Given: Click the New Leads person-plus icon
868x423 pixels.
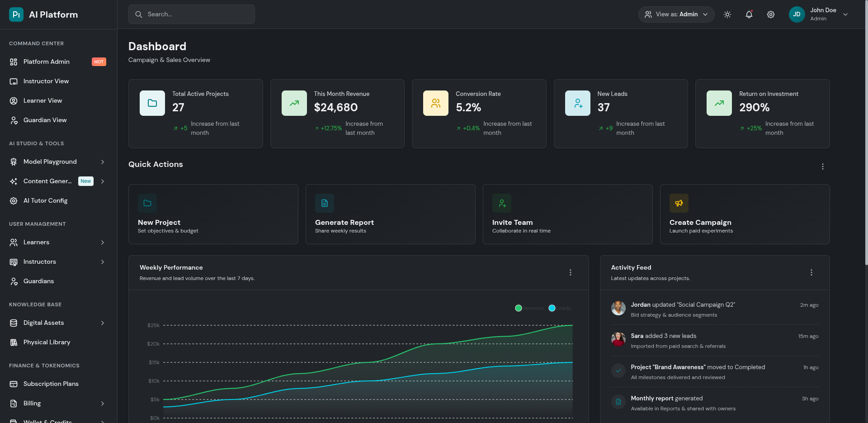Looking at the screenshot, I should point(577,103).
